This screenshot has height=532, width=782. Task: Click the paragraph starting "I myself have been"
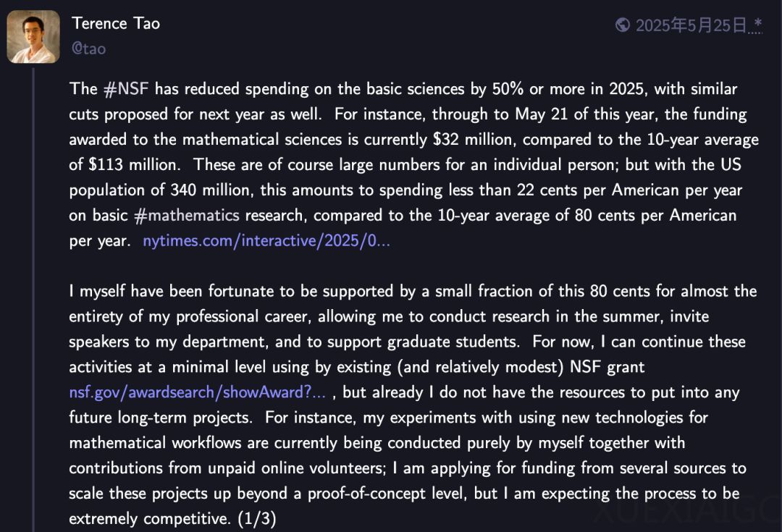[x=413, y=405]
